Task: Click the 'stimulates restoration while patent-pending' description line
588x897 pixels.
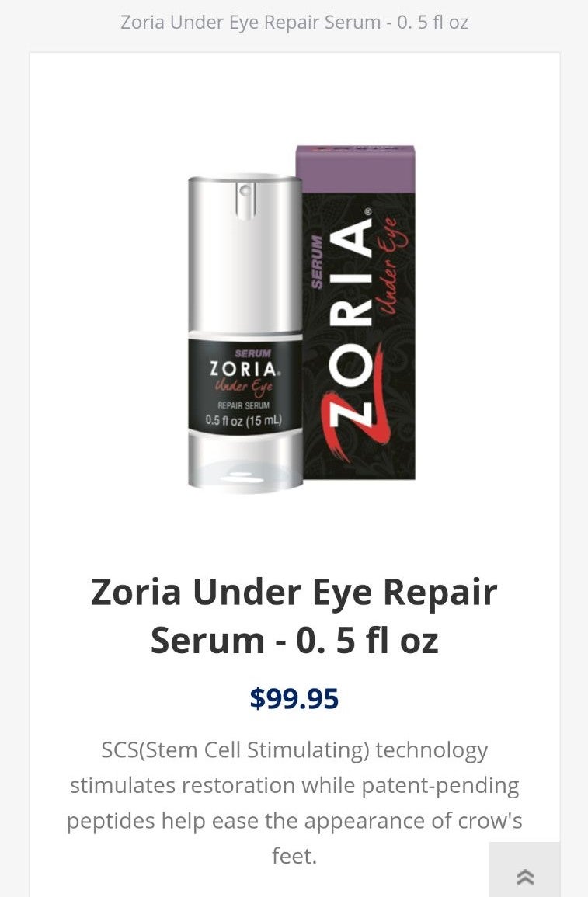Action: 294,785
